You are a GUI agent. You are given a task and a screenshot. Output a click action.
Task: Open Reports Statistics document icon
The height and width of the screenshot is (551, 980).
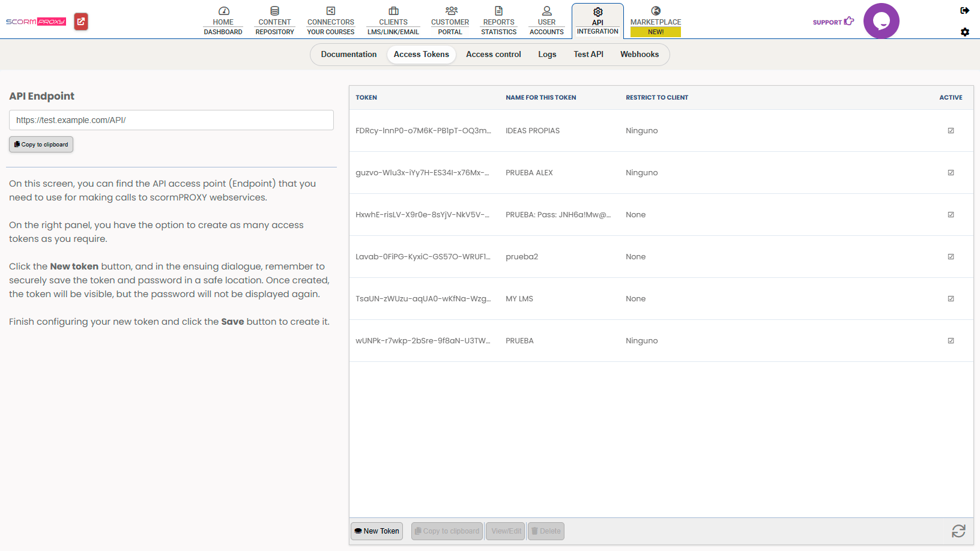(x=498, y=11)
